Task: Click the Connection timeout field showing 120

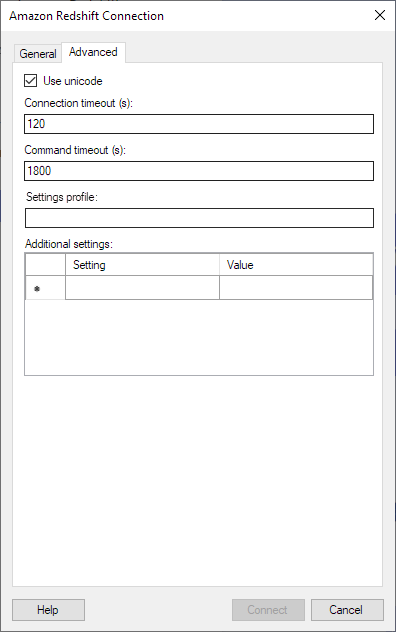Action: pos(199,124)
